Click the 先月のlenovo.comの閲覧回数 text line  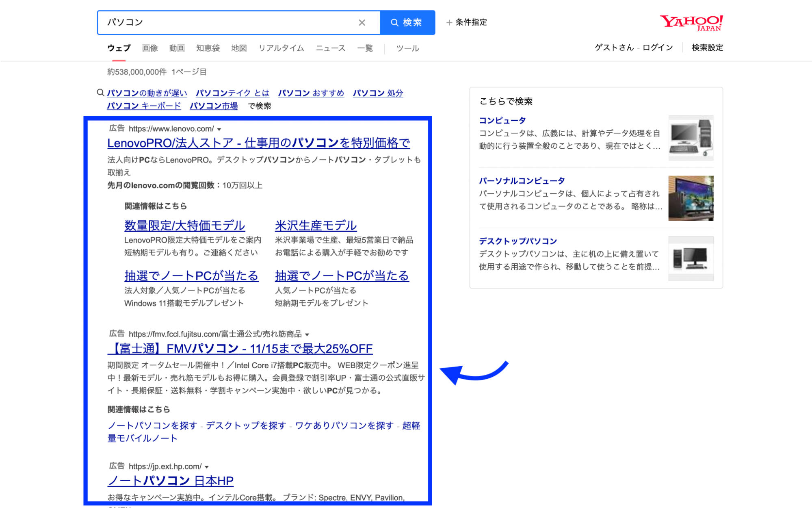[x=185, y=185]
